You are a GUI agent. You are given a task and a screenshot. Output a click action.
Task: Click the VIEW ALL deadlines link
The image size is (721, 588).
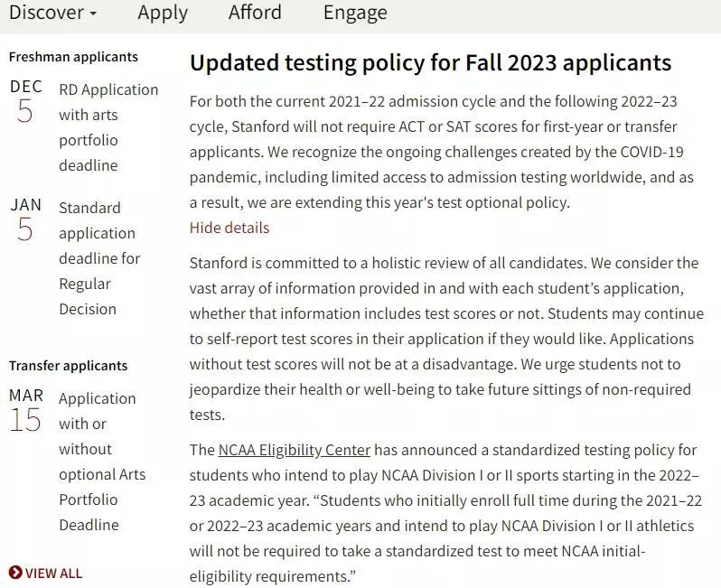(x=53, y=573)
